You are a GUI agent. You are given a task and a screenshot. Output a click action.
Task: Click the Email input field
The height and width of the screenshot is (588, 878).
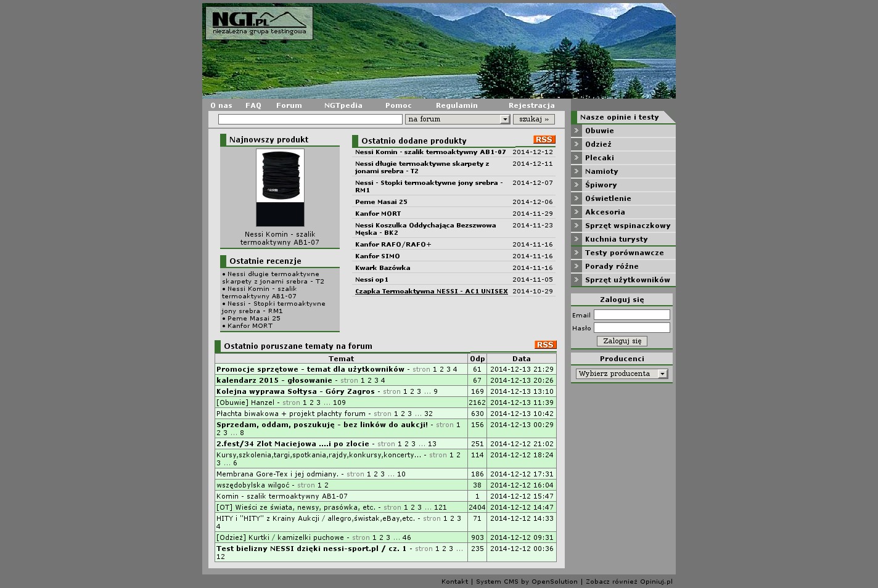point(631,315)
